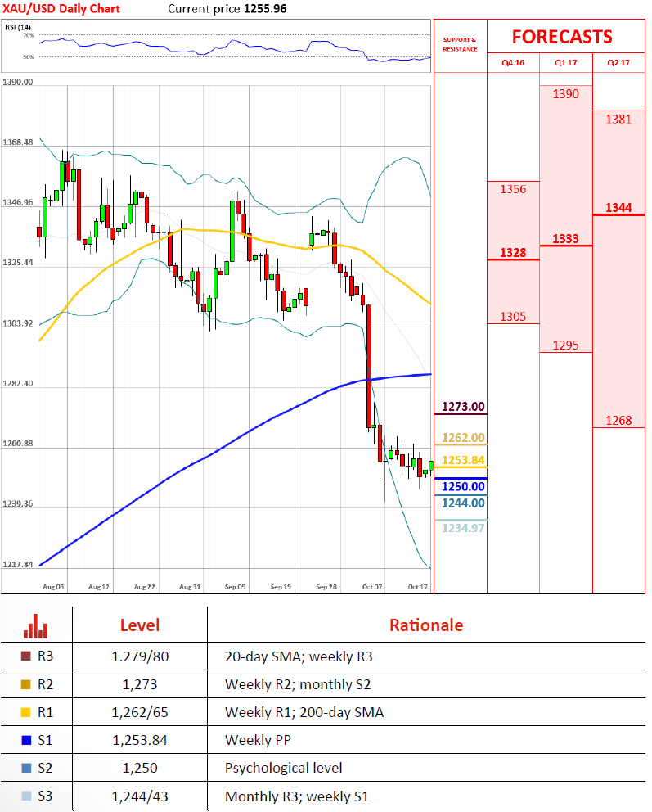Click the 1,273 level cell in table
Screen dimensions: 652x812
140,684
